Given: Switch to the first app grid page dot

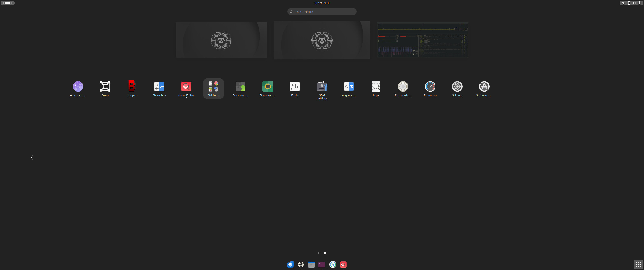Looking at the screenshot, I should pyautogui.click(x=319, y=253).
